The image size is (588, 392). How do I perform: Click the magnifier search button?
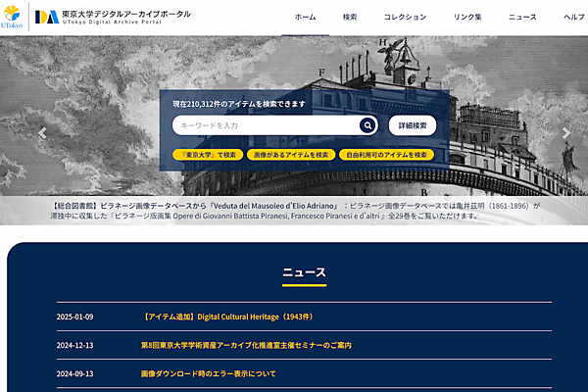click(x=367, y=125)
